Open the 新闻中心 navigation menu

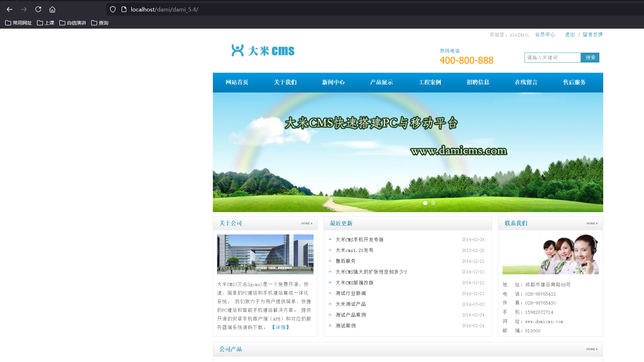tap(333, 82)
